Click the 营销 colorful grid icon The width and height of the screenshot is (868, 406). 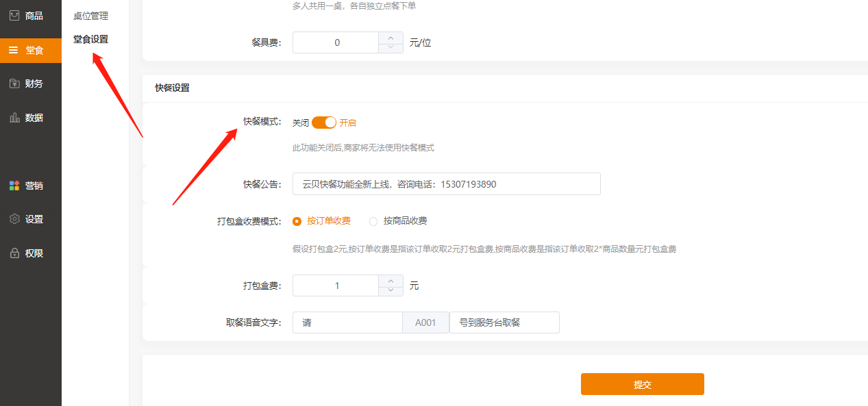[x=14, y=186]
